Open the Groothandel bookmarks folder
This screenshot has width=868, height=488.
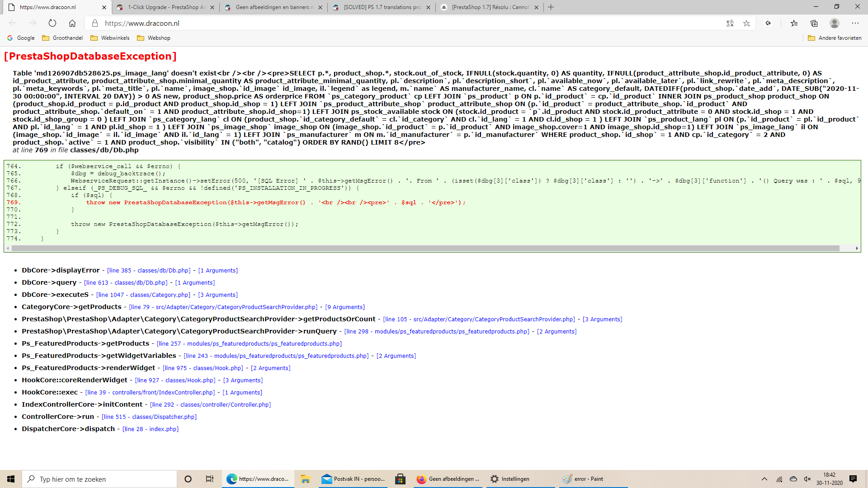tap(63, 38)
